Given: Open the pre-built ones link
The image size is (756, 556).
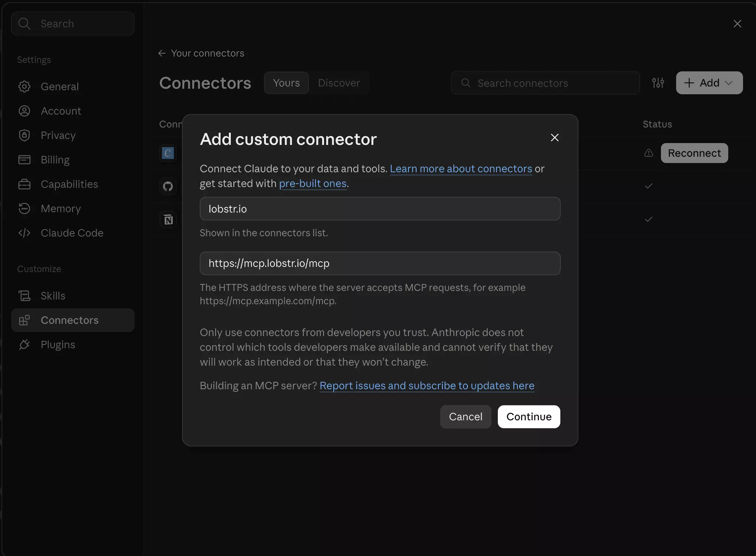Looking at the screenshot, I should point(313,183).
